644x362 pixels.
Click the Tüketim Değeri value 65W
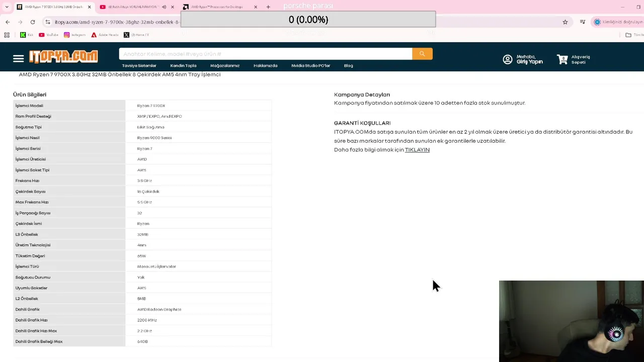coord(141,256)
